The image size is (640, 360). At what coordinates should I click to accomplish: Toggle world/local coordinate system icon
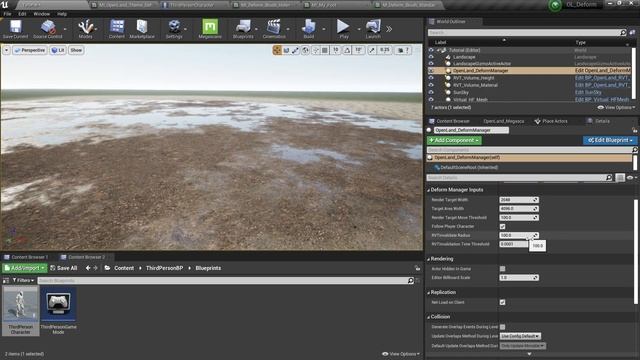pos(305,50)
